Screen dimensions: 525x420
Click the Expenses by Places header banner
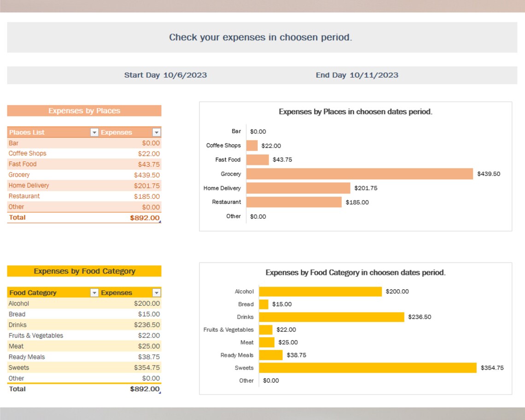[x=84, y=111]
